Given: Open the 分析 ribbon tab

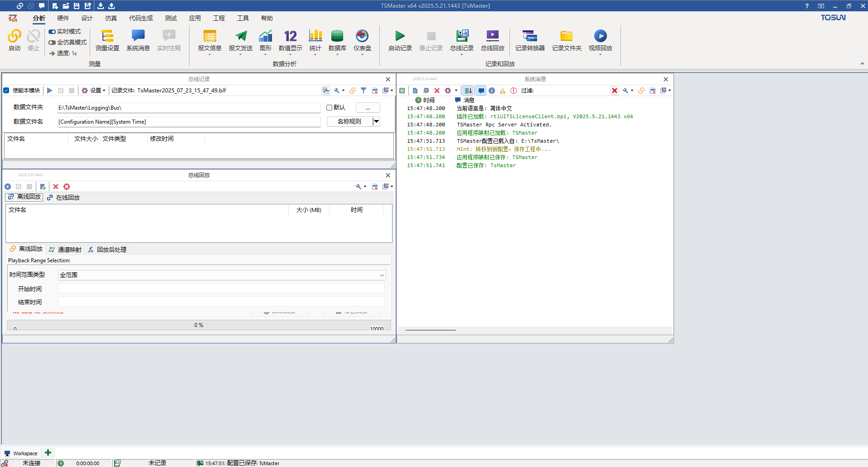Looking at the screenshot, I should (39, 18).
